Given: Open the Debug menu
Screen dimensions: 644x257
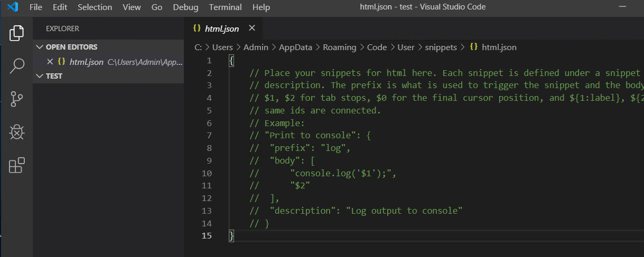Looking at the screenshot, I should 185,7.
